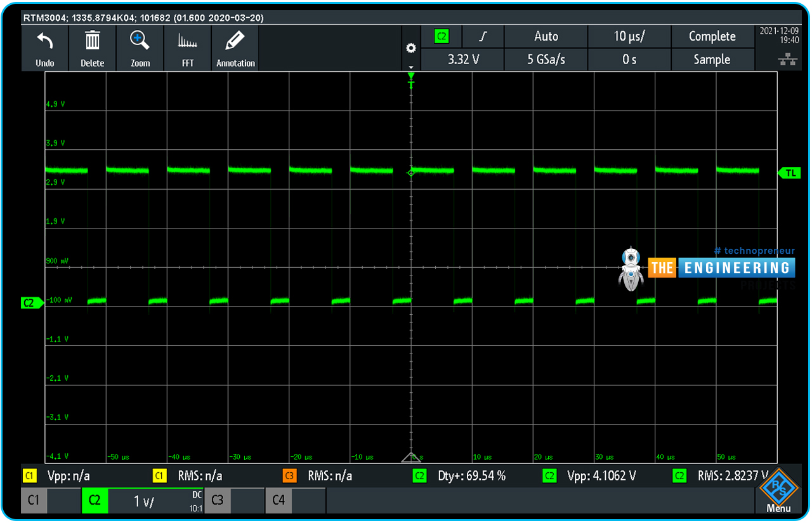Open the 10 µs/ time scale setting
The image size is (812, 523).
[x=629, y=37]
